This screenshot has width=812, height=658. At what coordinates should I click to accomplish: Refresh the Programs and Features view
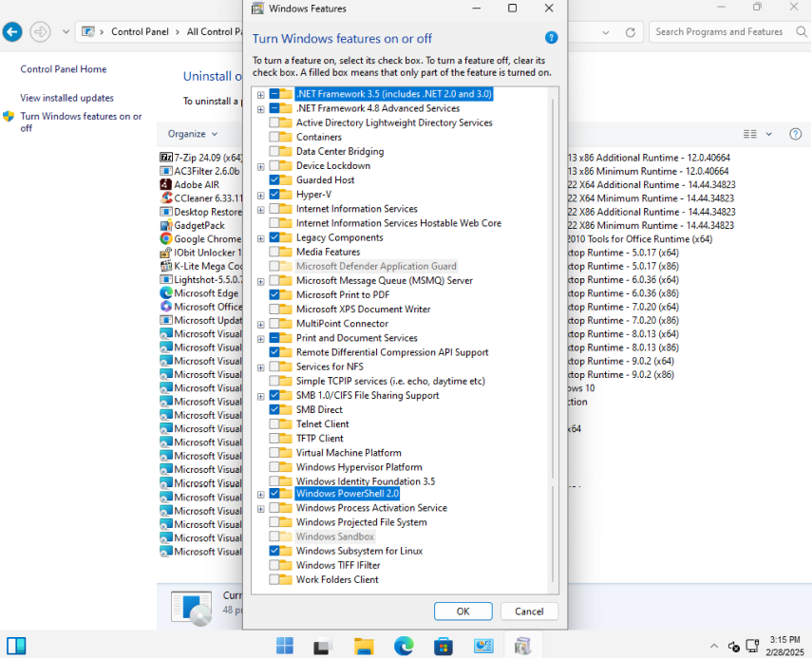click(631, 32)
